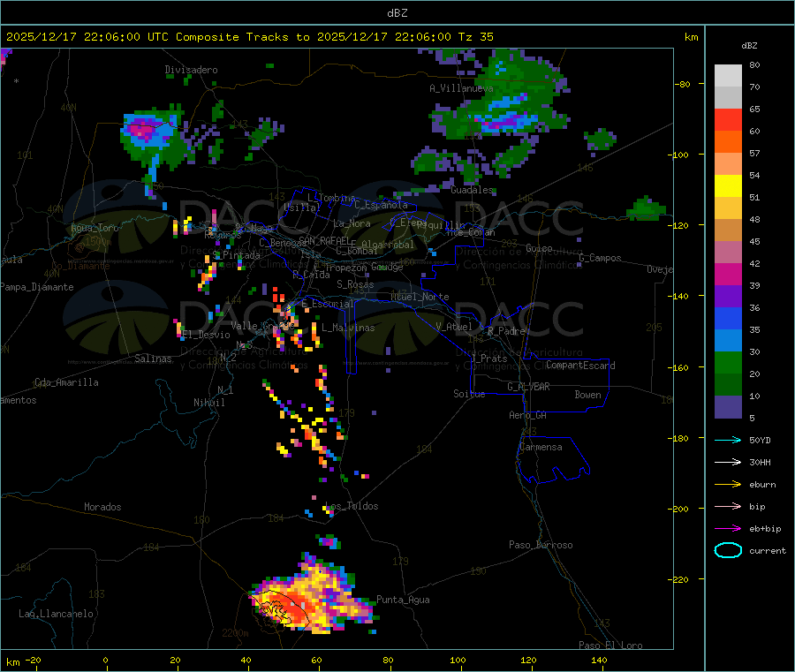Click the contoured storm cell west of Punta_Agua
795x672 pixels.
point(314,595)
